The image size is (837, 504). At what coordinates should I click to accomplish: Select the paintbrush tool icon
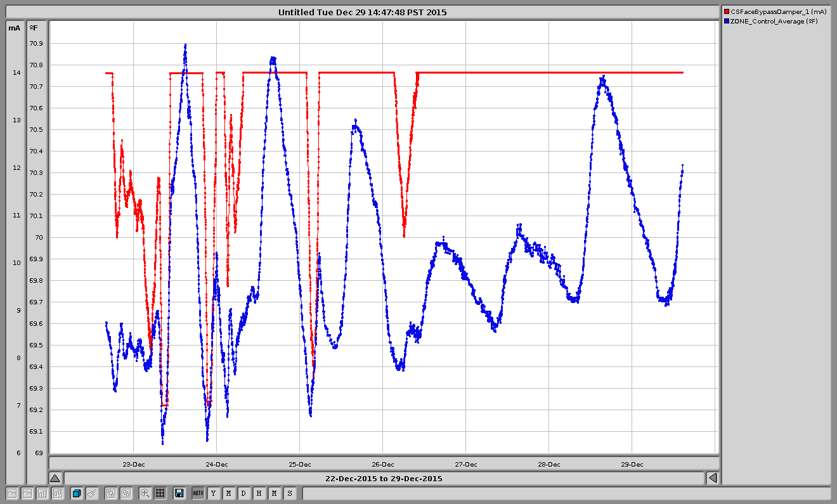92,493
